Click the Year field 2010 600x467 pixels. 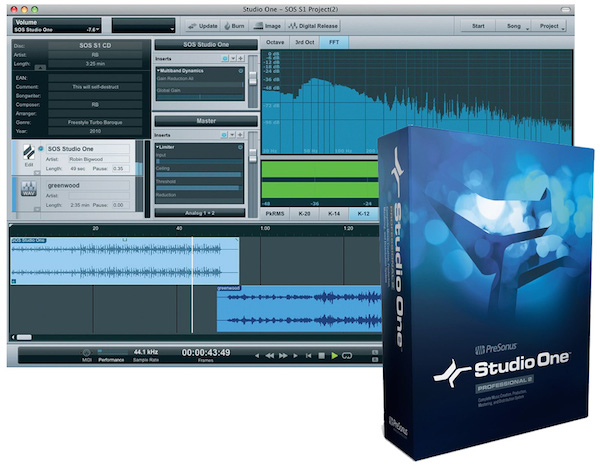(x=95, y=131)
